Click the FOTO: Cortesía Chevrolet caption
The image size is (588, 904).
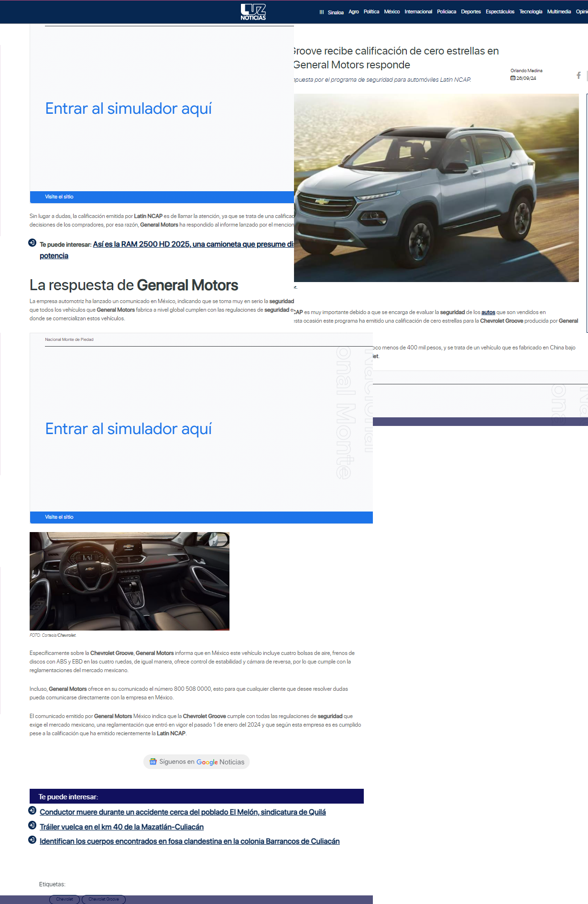(53, 635)
